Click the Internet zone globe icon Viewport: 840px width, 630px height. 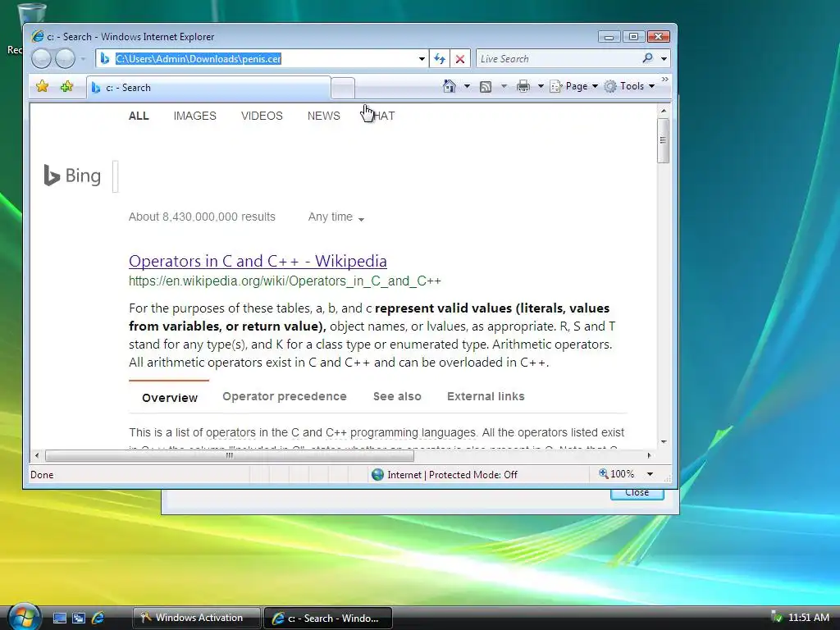click(x=377, y=475)
